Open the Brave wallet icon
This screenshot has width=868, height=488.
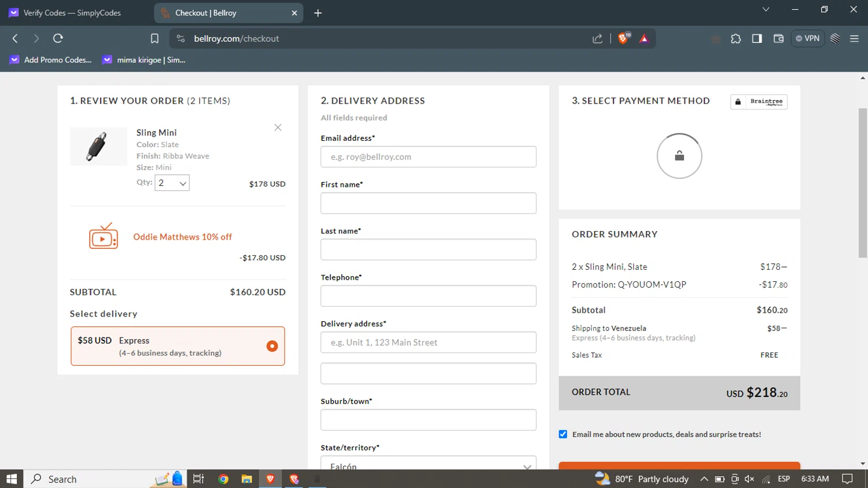click(778, 39)
